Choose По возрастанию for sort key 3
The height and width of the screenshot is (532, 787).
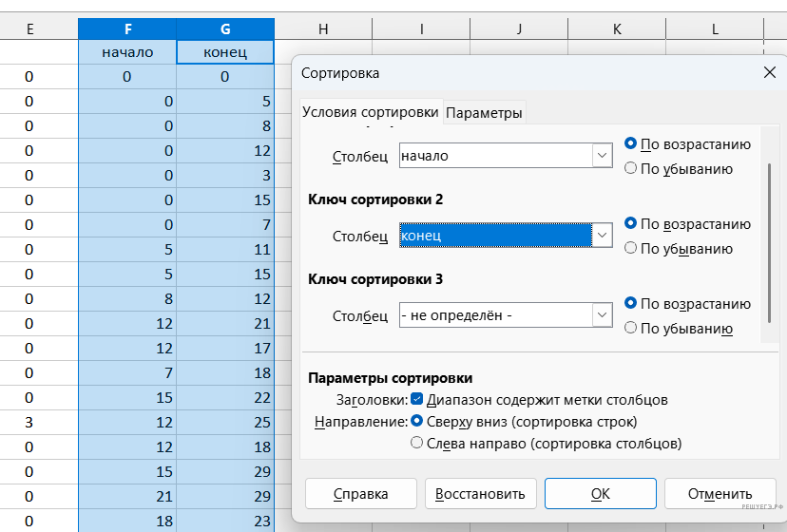(x=630, y=304)
